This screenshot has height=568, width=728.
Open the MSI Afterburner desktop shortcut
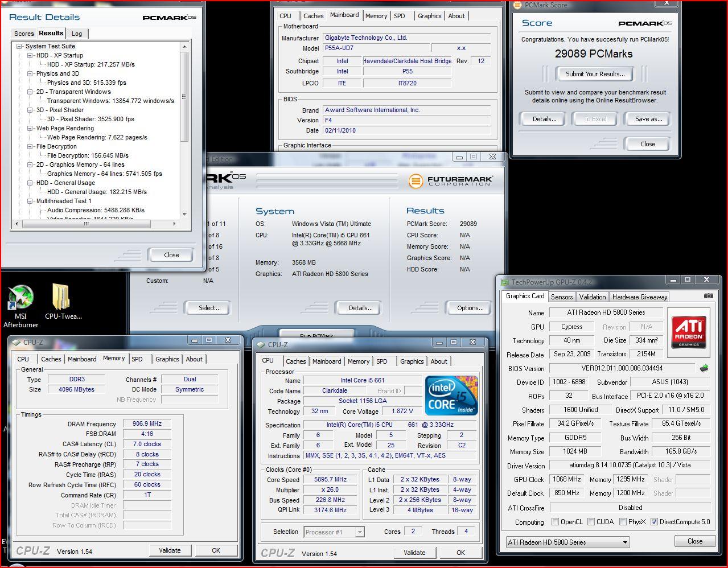(x=21, y=306)
